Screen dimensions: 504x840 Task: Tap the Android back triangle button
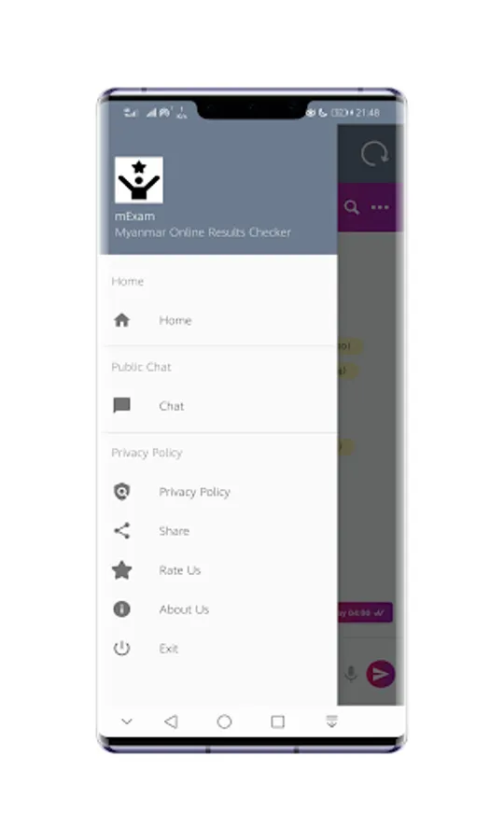tap(171, 721)
